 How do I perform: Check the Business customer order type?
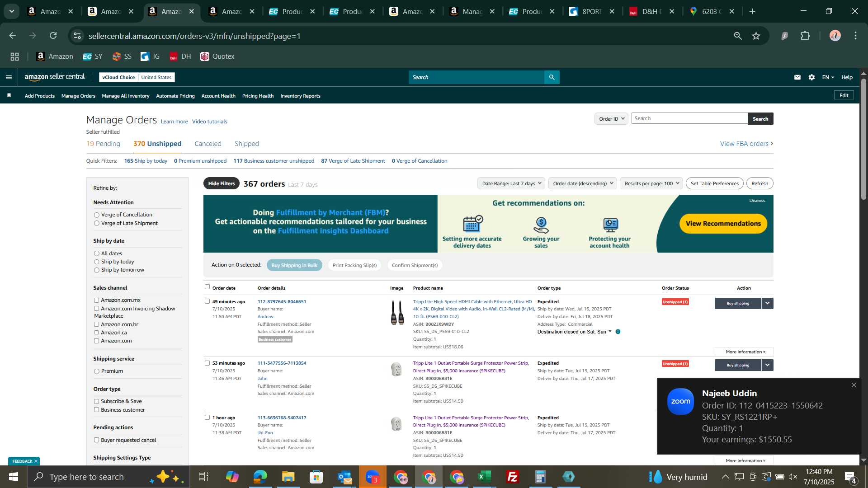(96, 410)
